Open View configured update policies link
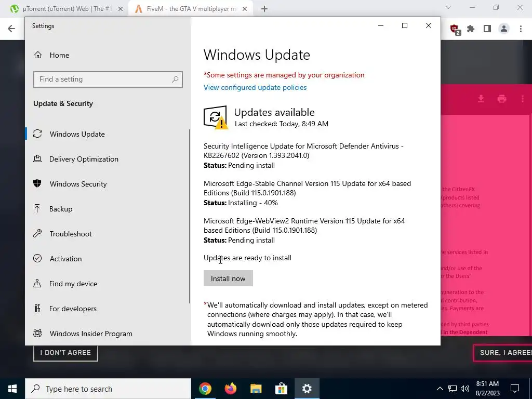Screen dimensions: 532x399 tap(255, 87)
